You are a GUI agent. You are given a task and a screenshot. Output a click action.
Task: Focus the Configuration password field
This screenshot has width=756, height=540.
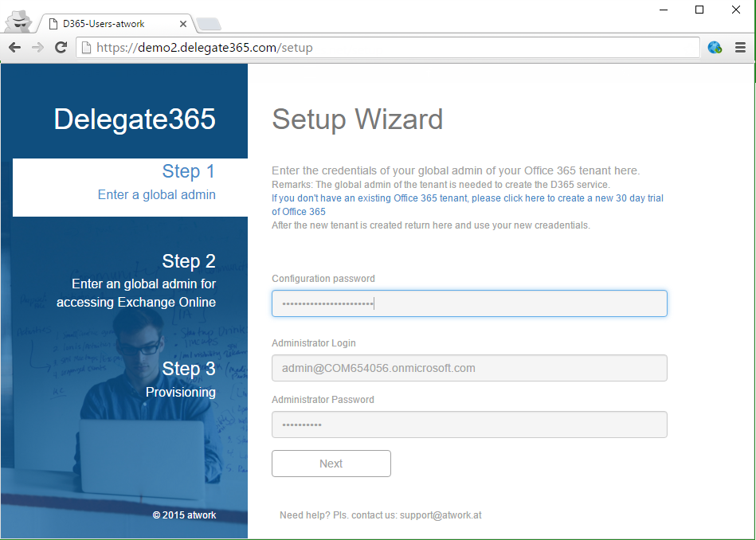[x=469, y=303]
